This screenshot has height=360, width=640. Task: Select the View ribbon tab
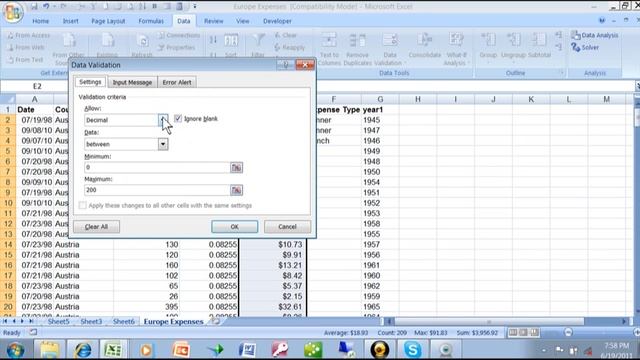[242, 21]
